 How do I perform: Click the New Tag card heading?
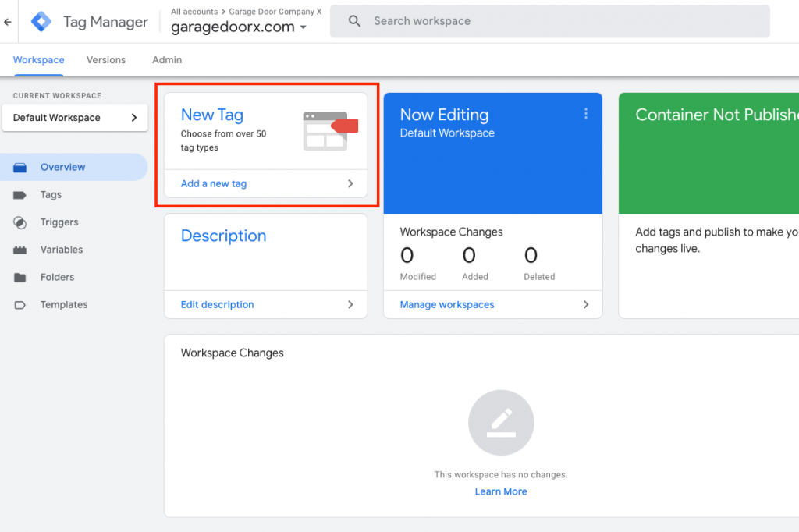pyautogui.click(x=212, y=115)
